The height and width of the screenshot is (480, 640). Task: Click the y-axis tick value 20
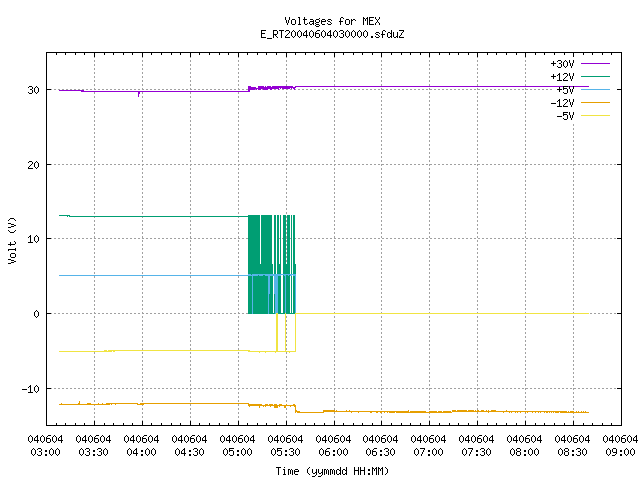[33, 165]
